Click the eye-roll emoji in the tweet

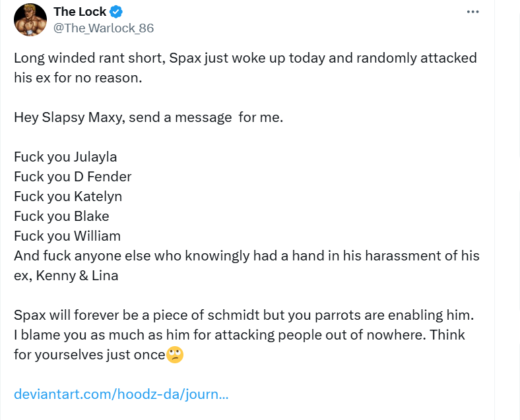click(175, 355)
